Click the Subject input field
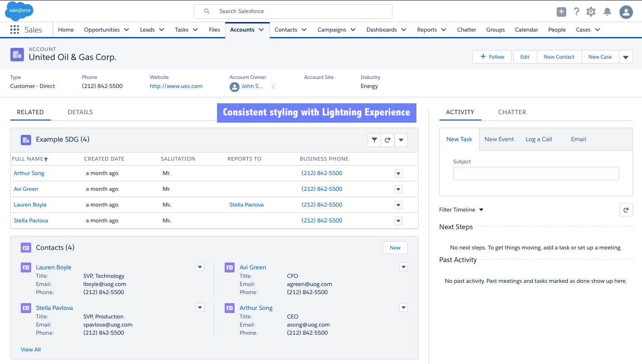Image resolution: width=642 pixels, height=364 pixels. [x=536, y=174]
